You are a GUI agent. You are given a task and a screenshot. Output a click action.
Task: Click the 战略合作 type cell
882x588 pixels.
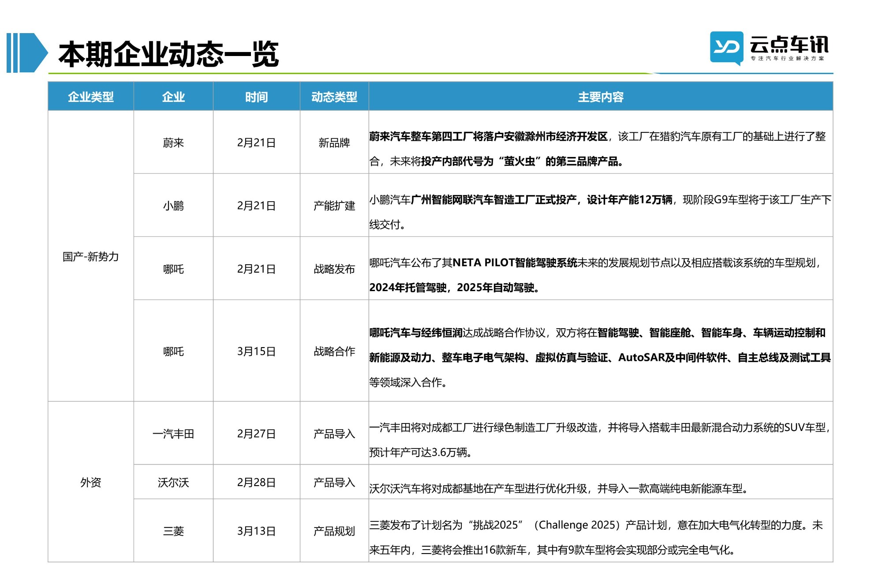[334, 351]
